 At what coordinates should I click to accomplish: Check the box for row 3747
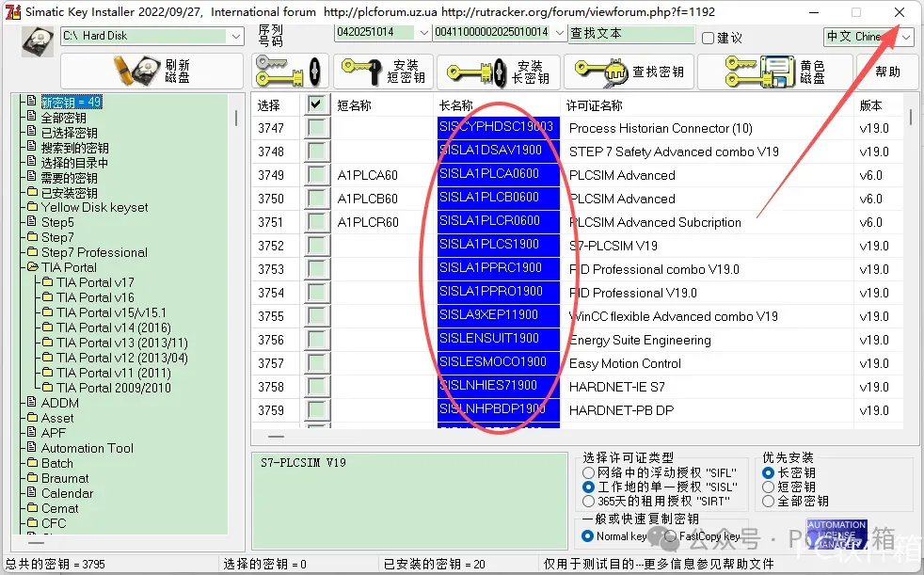coord(317,128)
